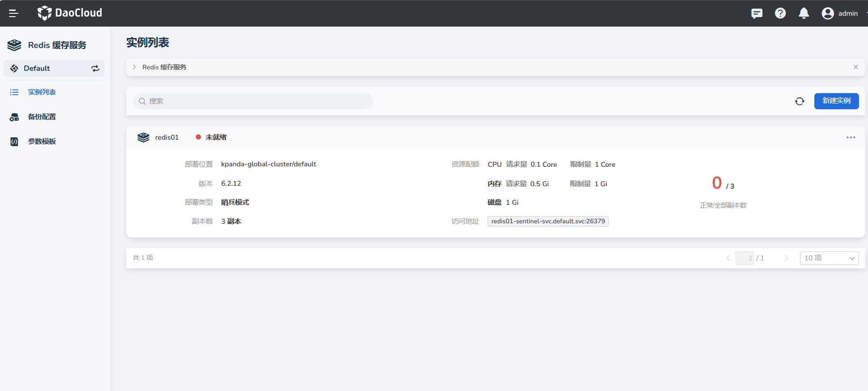Open the Default workspace selector

point(37,68)
